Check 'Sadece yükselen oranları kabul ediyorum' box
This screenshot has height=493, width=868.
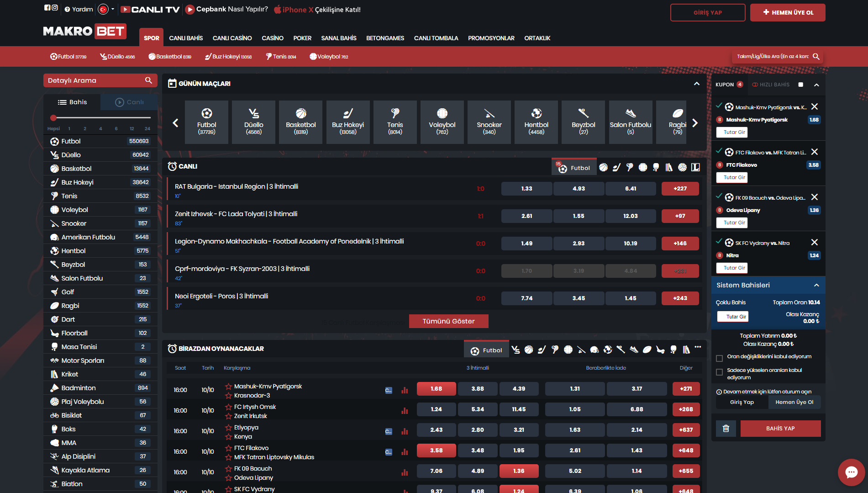[719, 372]
